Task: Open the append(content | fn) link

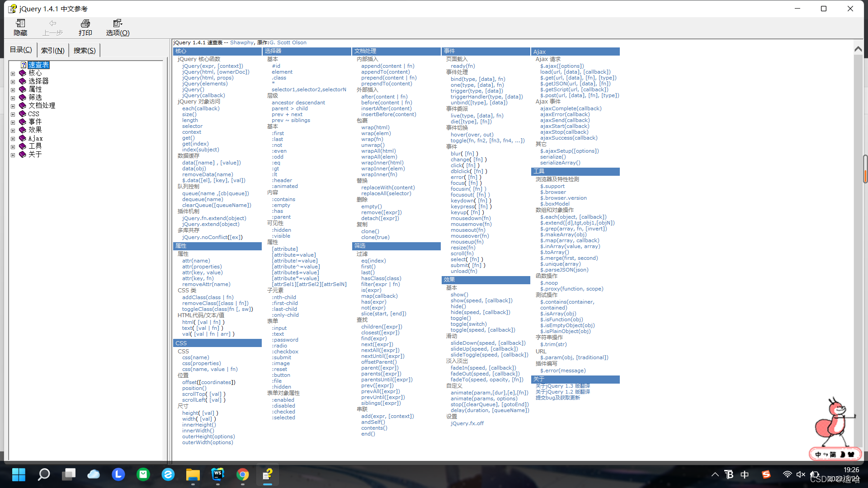Action: pos(388,66)
